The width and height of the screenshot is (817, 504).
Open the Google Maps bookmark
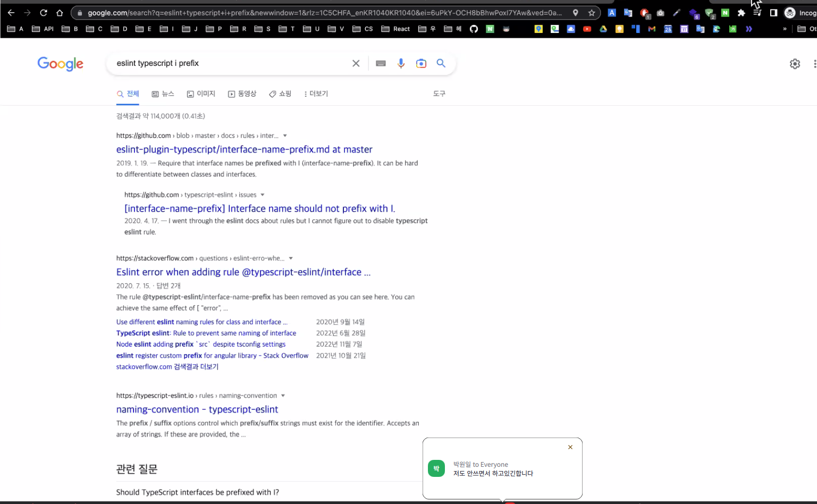point(538,29)
